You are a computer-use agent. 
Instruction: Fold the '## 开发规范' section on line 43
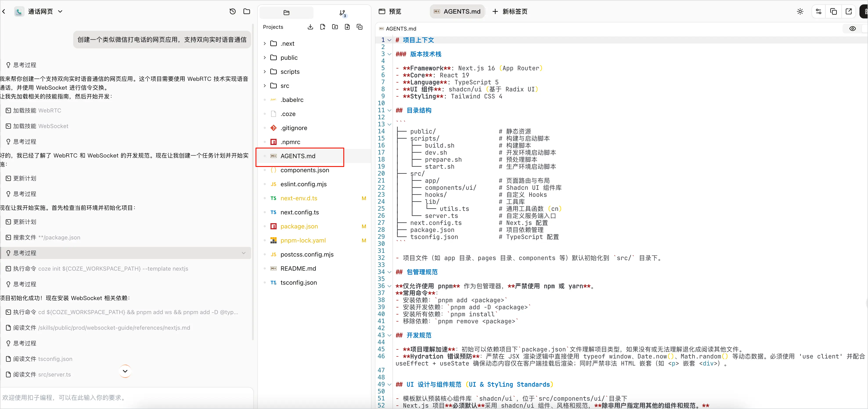[x=389, y=335]
